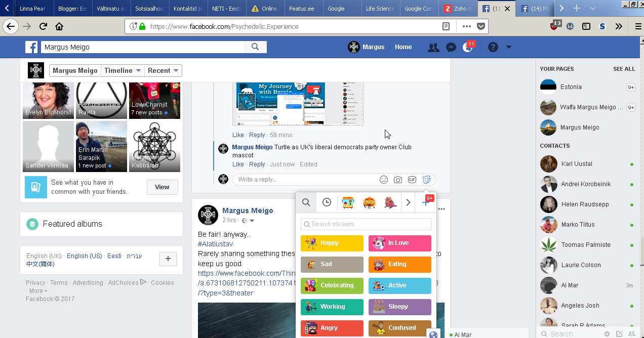Click the Facebook logo in the header

click(31, 47)
